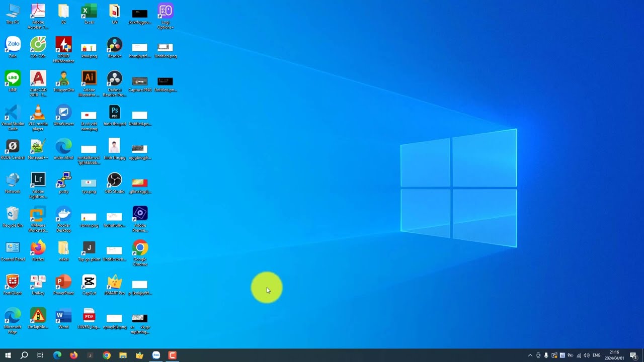Viewport: 644px width, 362px height.
Task: Select the Google Chrome desktop shortcut
Action: [x=140, y=253]
